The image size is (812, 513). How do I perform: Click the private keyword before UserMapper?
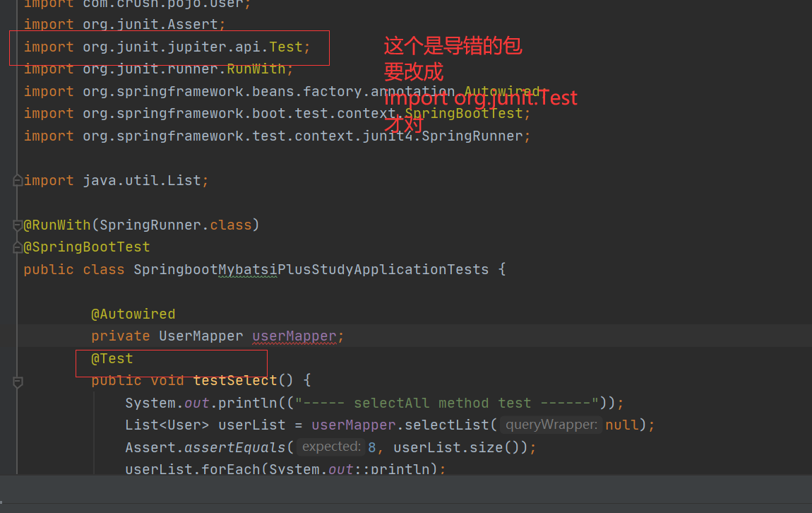click(120, 336)
